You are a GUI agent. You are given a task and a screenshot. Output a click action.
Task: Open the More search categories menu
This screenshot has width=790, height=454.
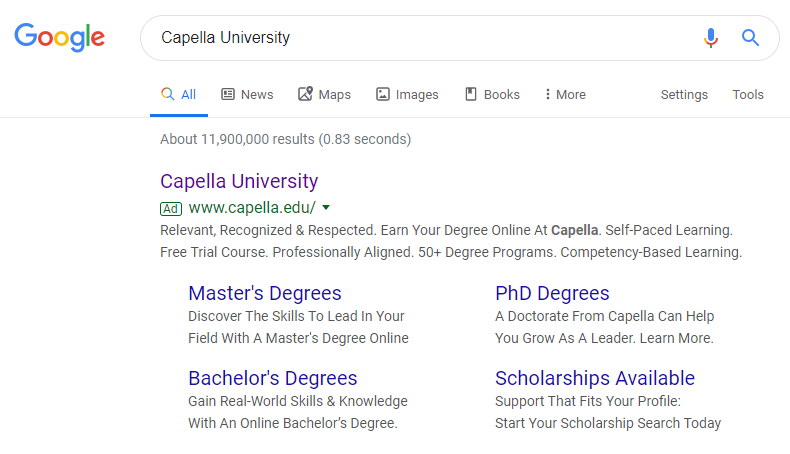point(565,94)
